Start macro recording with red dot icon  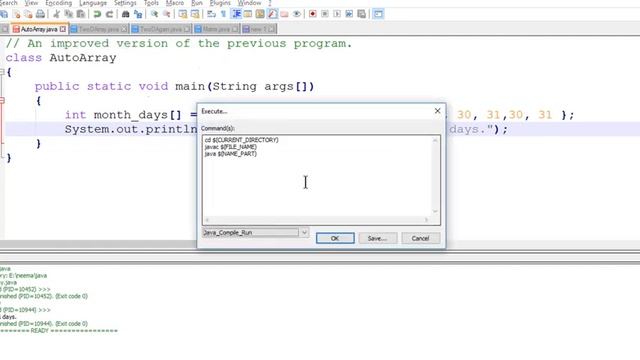[x=313, y=14]
